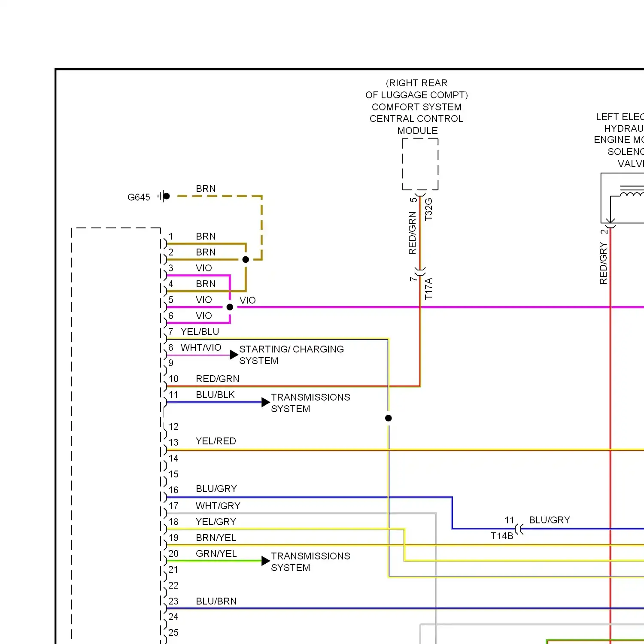Image resolution: width=644 pixels, height=644 pixels.
Task: Click pin 1 BRN wire label
Action: click(206, 236)
